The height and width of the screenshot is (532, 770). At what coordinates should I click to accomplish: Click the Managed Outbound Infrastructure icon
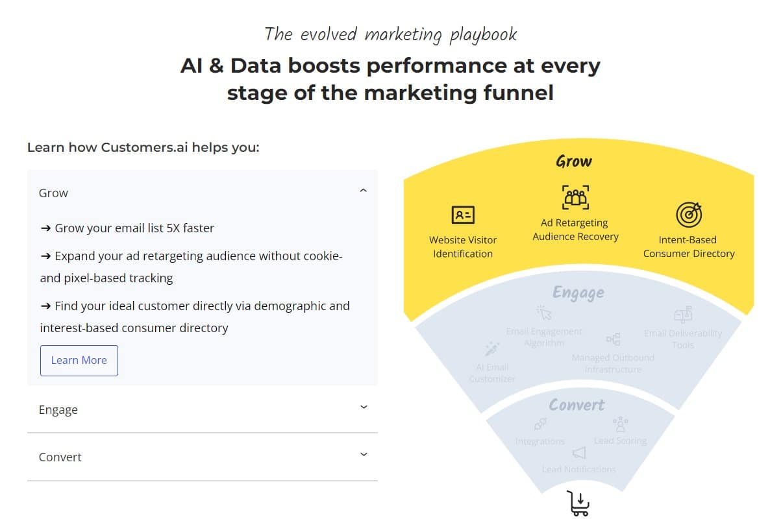pyautogui.click(x=613, y=339)
